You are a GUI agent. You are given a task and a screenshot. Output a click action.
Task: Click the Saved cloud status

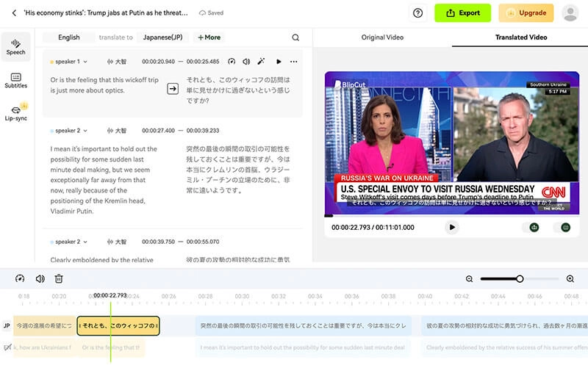pyautogui.click(x=211, y=12)
